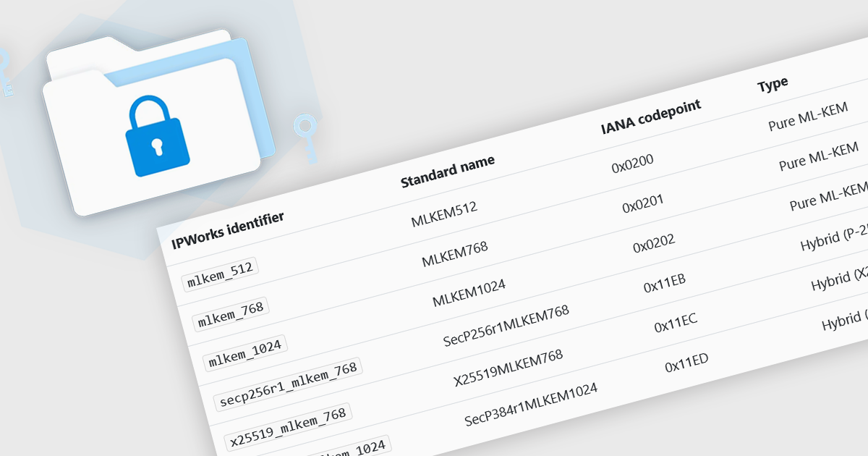Viewport: 868px width, 456px height.
Task: Click the 0x11EC codepoint cell
Action: point(676,324)
